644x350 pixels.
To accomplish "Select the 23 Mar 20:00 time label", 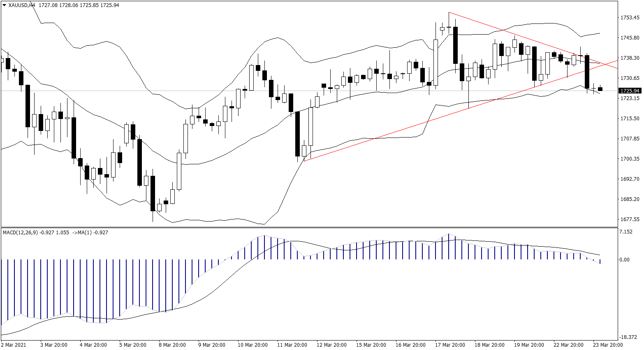I will coord(608,345).
